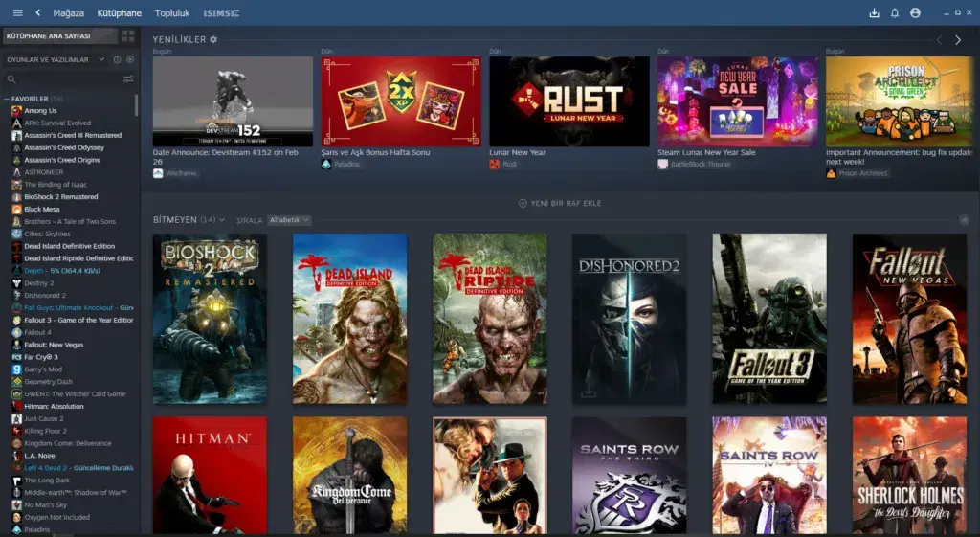
Task: Open Fallout 3 GOTY cover
Action: [769, 319]
